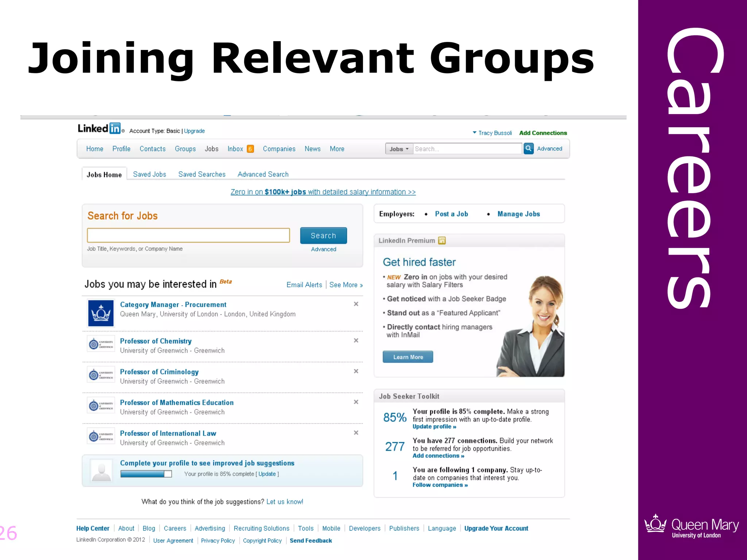The width and height of the screenshot is (747, 560).
Task: Dismiss the Professor of Chemistry job
Action: tap(356, 341)
